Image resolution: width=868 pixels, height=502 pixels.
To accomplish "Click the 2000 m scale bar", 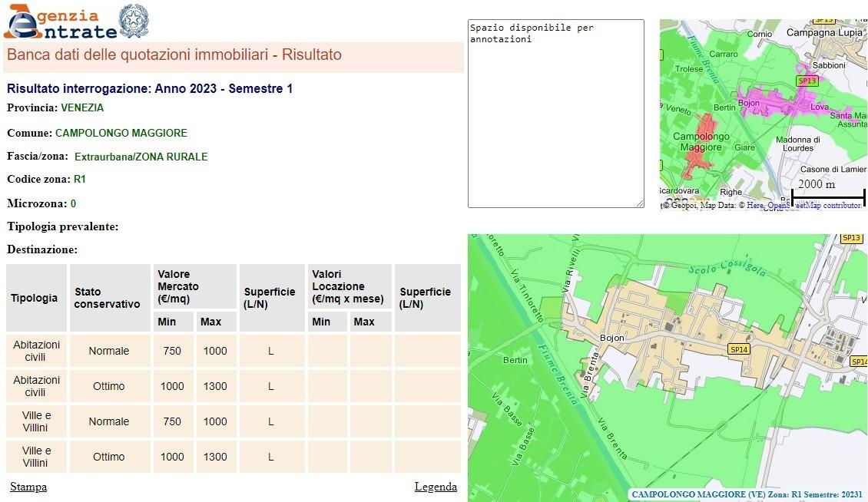I will [828, 191].
